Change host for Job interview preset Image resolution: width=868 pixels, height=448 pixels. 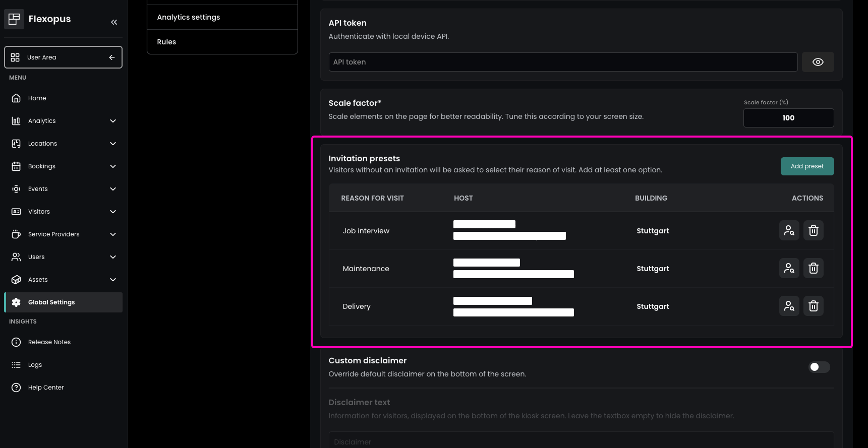point(789,230)
